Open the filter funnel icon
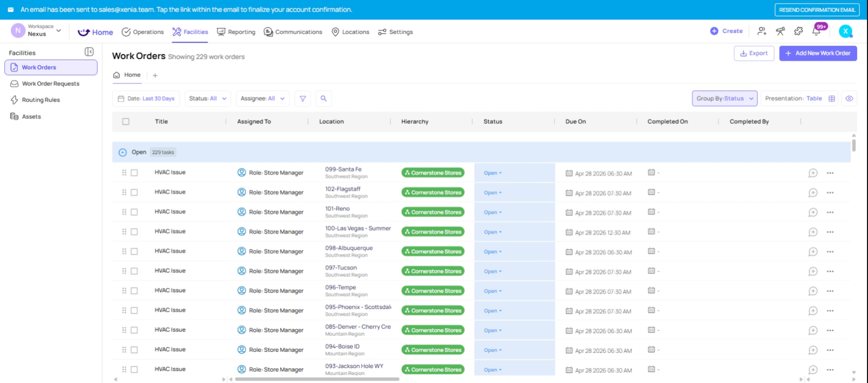Viewport: 868px width, 383px height. click(x=302, y=98)
